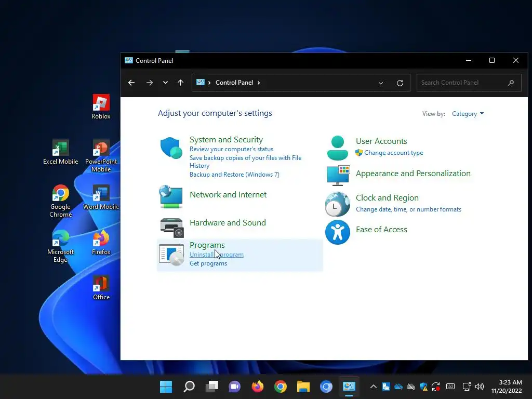Click Change date, time, or number formats
Screen dimensions: 532x399
click(408, 209)
